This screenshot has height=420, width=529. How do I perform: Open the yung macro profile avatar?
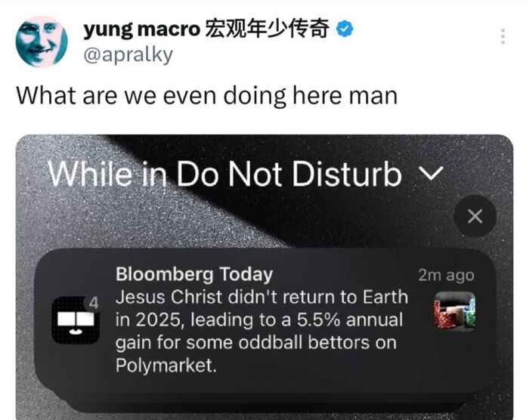[x=42, y=42]
